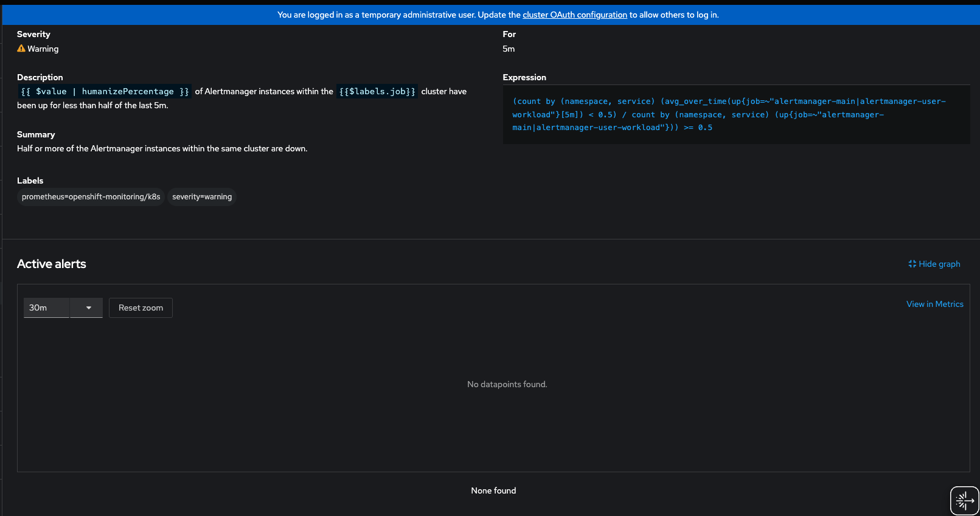This screenshot has height=516, width=980.
Task: Click the Summary text about Alertmanager instances
Action: (x=162, y=148)
